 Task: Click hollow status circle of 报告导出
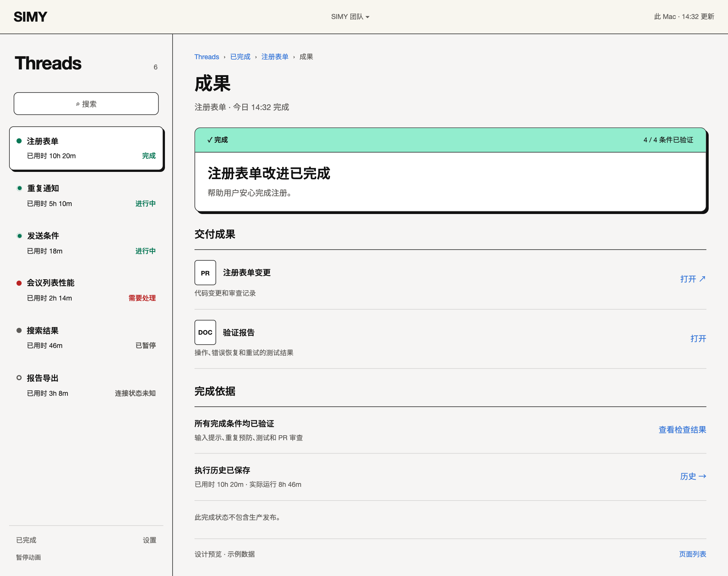(x=19, y=378)
